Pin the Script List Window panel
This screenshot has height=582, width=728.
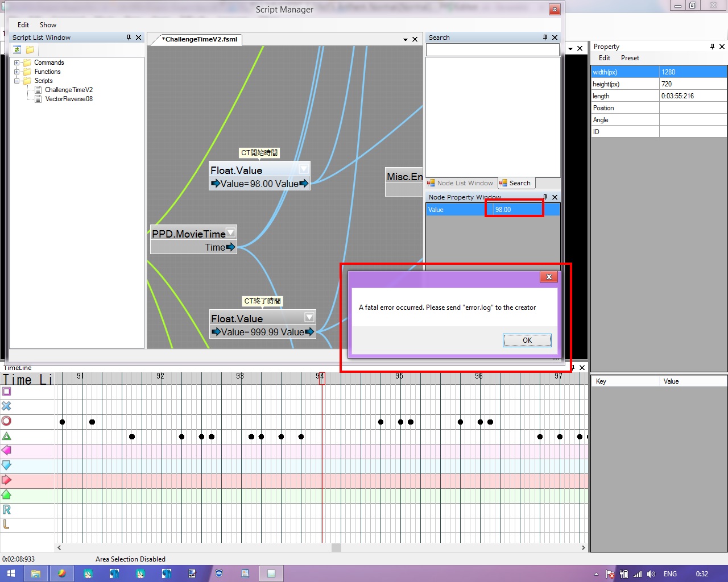129,38
